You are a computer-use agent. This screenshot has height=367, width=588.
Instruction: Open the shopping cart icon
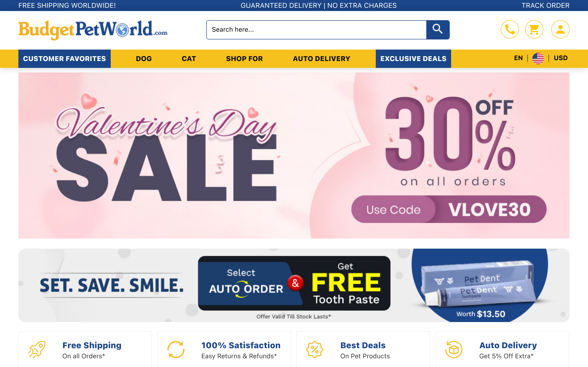[x=534, y=29]
